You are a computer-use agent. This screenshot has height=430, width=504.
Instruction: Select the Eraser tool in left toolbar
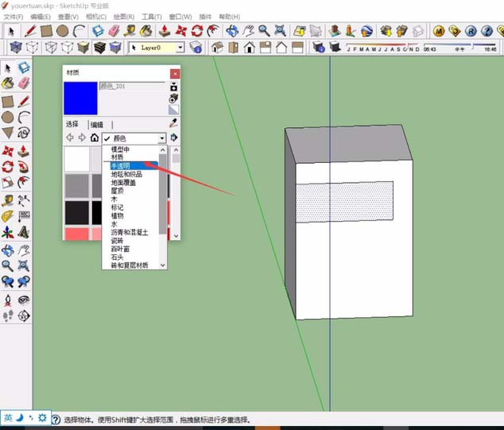point(25,83)
